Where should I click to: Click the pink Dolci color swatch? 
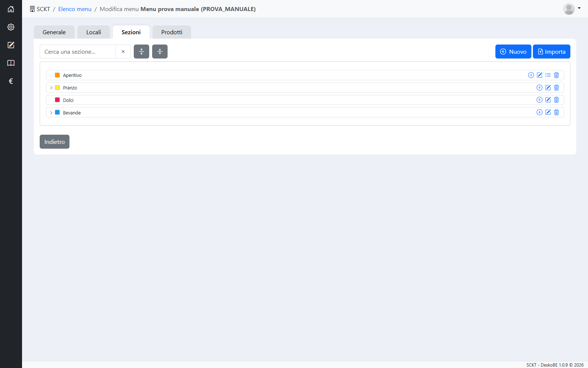[x=57, y=100]
